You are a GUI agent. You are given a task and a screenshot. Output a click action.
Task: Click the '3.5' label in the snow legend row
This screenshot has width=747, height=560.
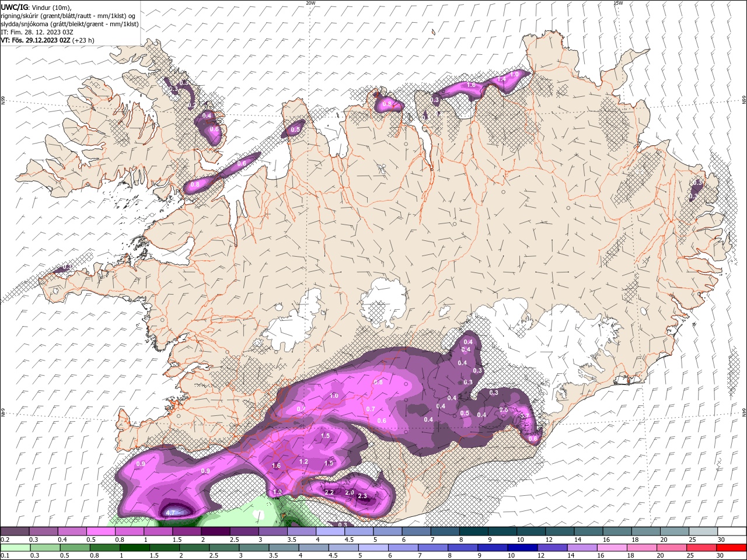291,540
